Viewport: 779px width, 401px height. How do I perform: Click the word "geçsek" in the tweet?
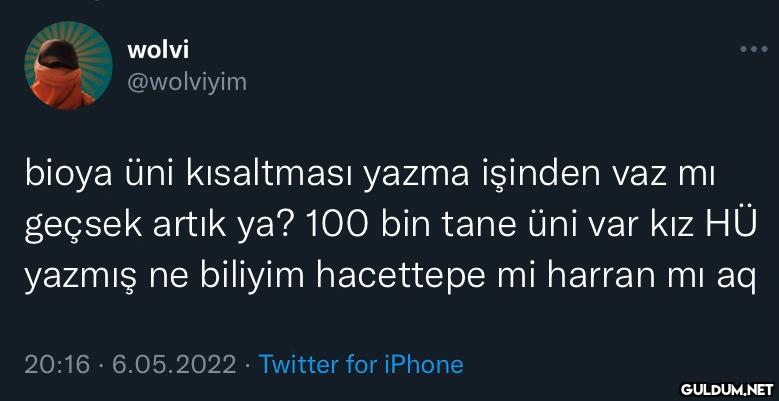(80, 226)
